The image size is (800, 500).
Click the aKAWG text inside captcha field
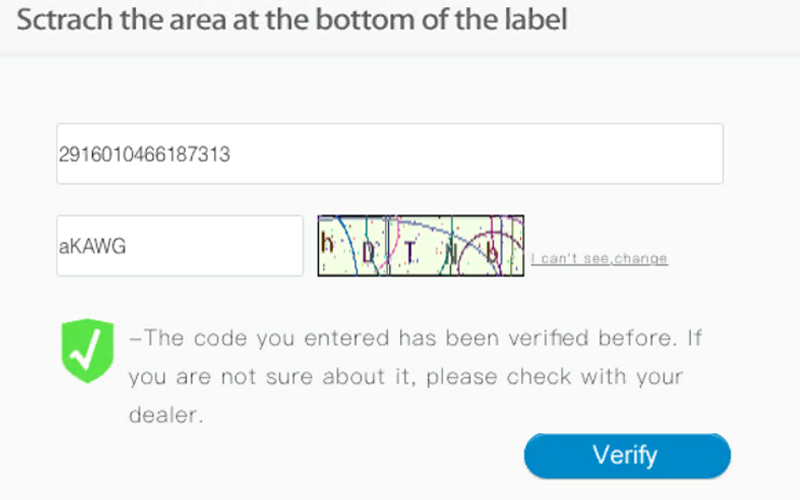pyautogui.click(x=92, y=246)
